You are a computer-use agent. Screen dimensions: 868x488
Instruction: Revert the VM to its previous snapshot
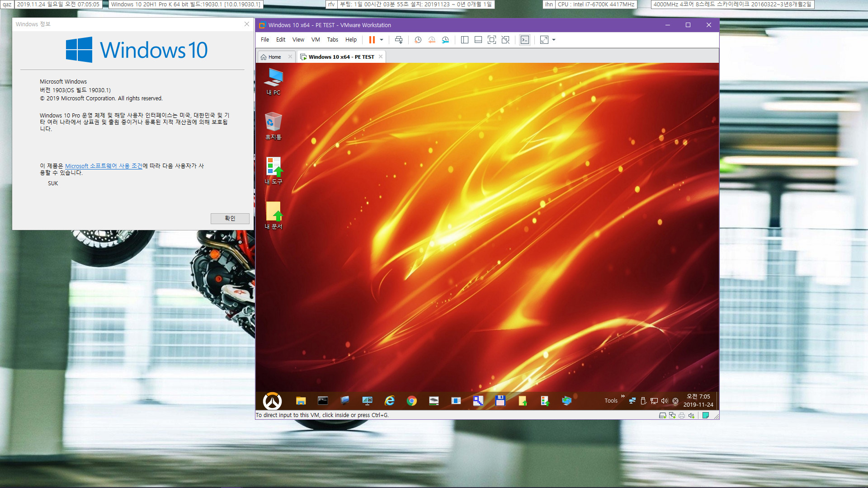tap(432, 40)
